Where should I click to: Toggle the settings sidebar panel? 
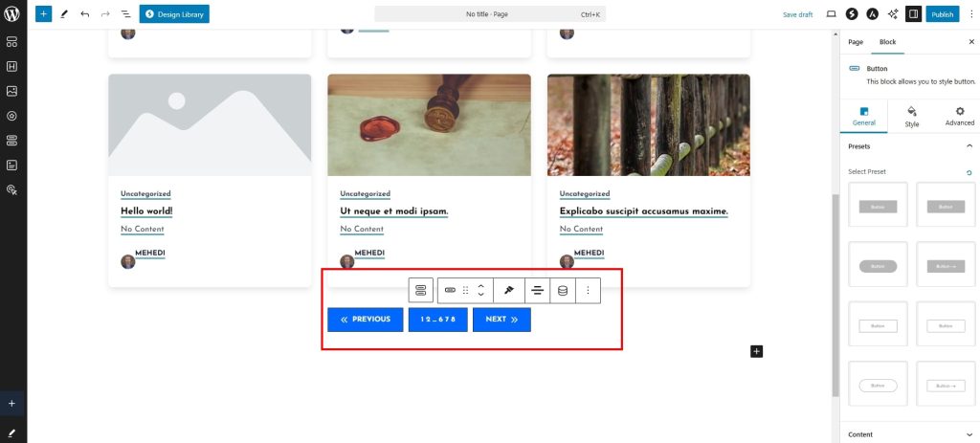[914, 14]
